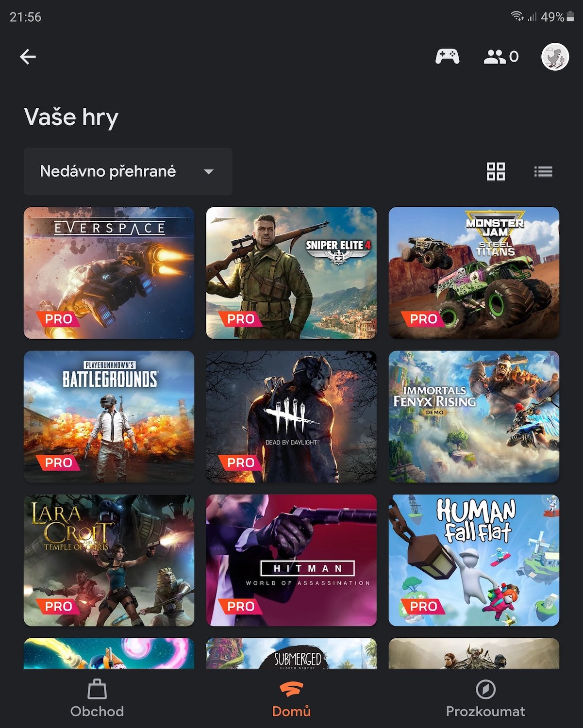Switch to list view layout

click(543, 171)
